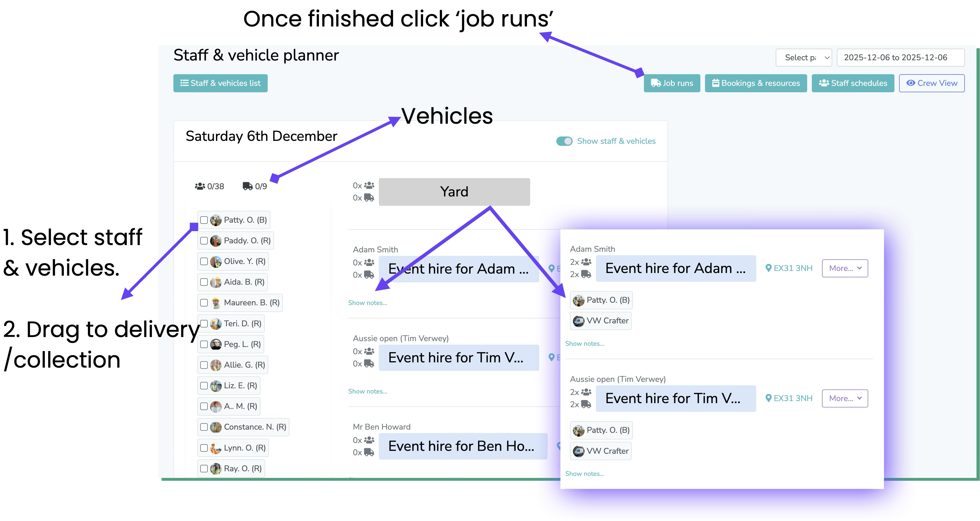
Task: Tick the checkbox for Aida. B. (R)
Action: point(204,282)
